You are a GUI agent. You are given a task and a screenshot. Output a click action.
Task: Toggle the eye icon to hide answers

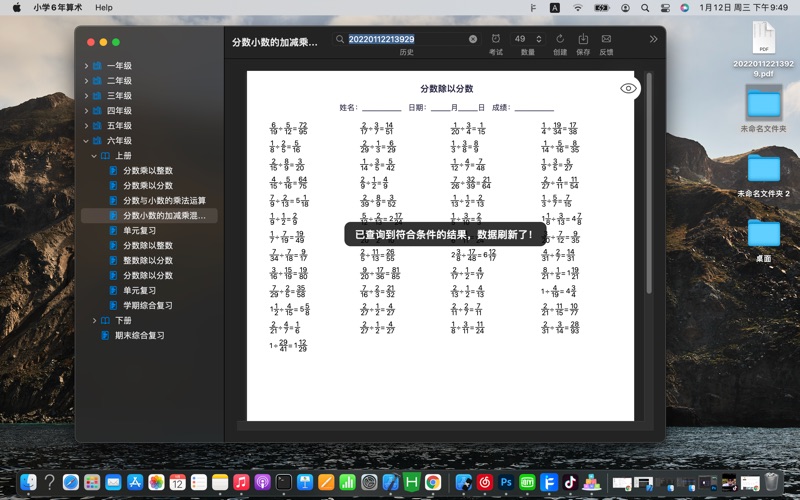(628, 88)
